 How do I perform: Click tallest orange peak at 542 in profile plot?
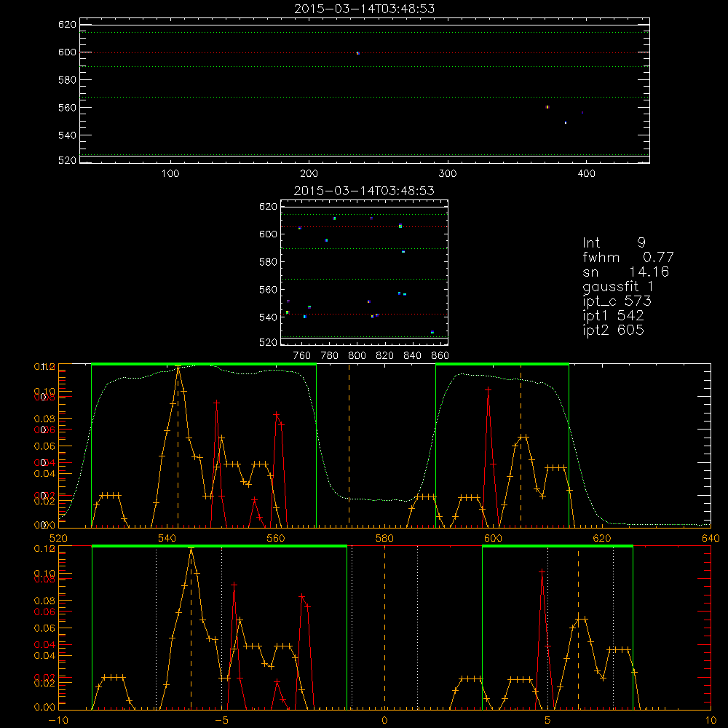(x=178, y=368)
